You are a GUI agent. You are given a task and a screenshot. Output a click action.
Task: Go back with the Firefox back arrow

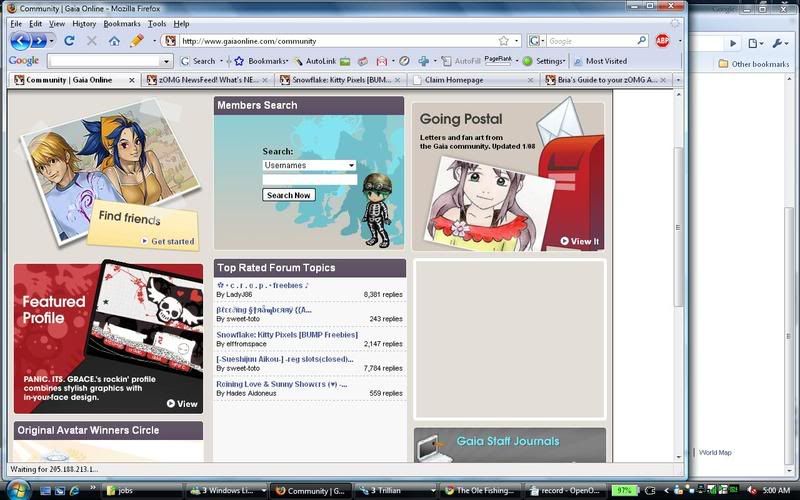click(20, 41)
